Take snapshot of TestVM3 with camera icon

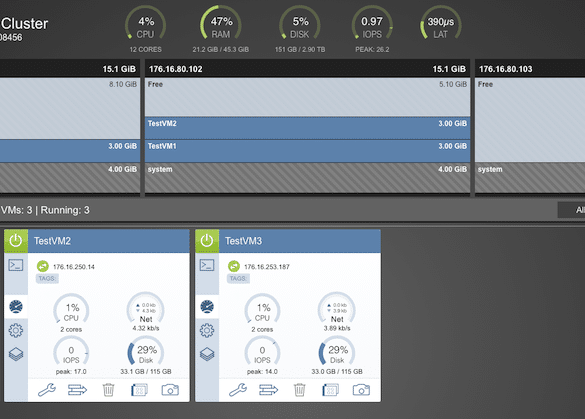point(361,390)
